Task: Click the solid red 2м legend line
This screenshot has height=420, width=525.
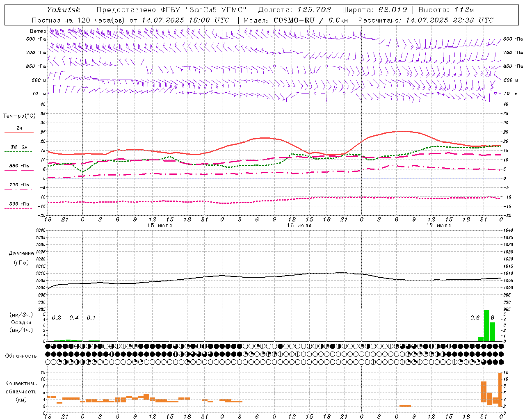Action: [19, 132]
